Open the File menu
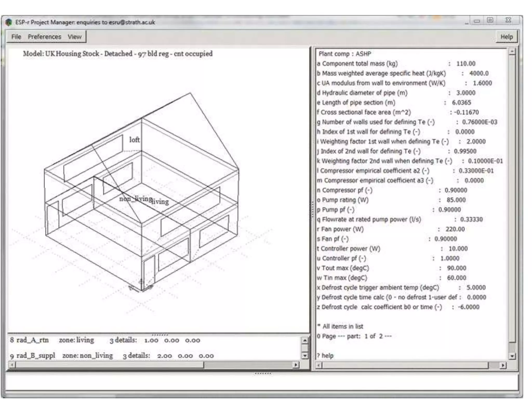Viewport: 532px width, 399px height. pos(16,37)
